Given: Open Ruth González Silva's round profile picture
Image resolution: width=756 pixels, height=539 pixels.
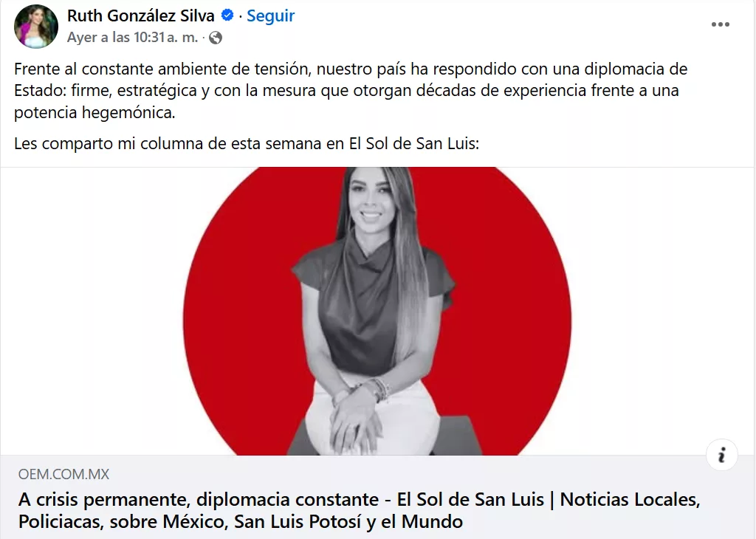Looking at the screenshot, I should tap(36, 26).
